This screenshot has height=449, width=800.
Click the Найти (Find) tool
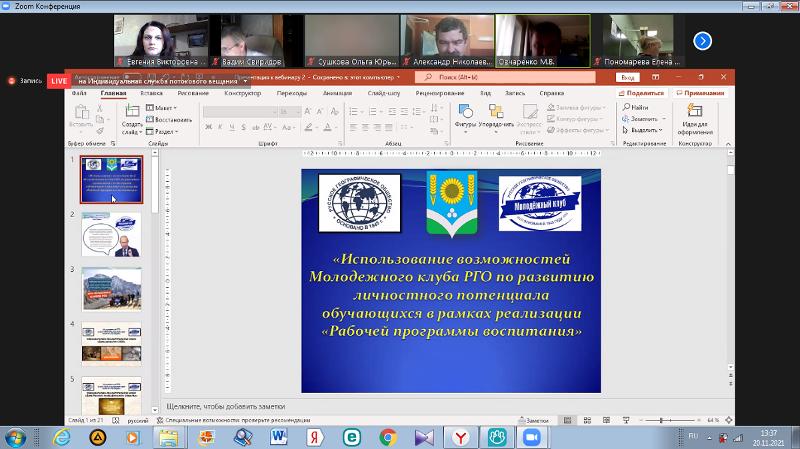pyautogui.click(x=640, y=107)
